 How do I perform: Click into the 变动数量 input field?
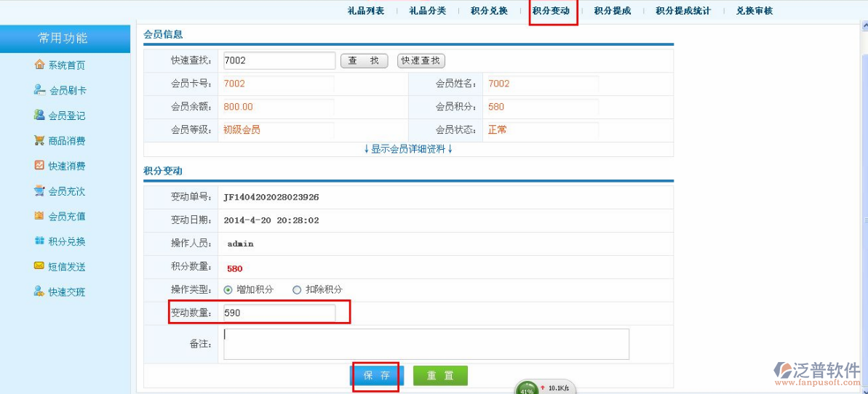point(279,313)
